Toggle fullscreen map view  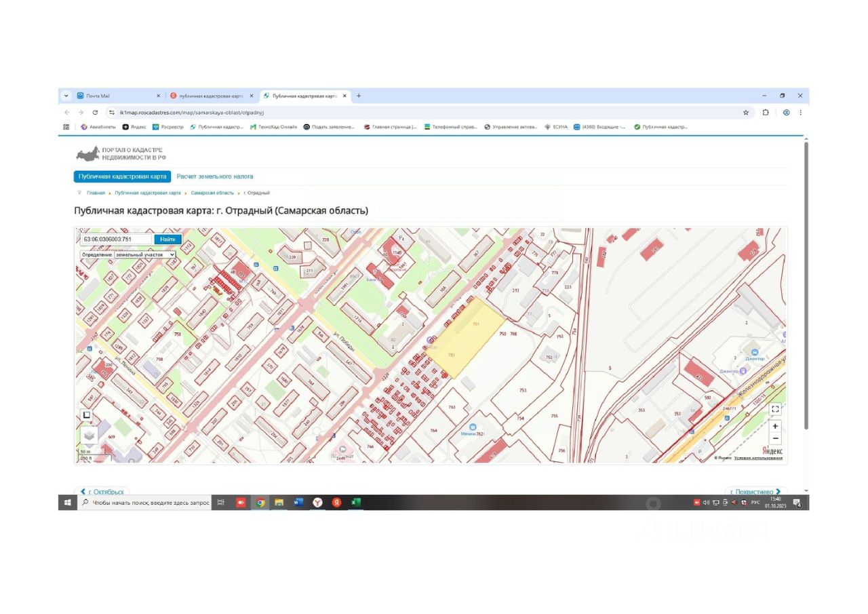pos(775,408)
